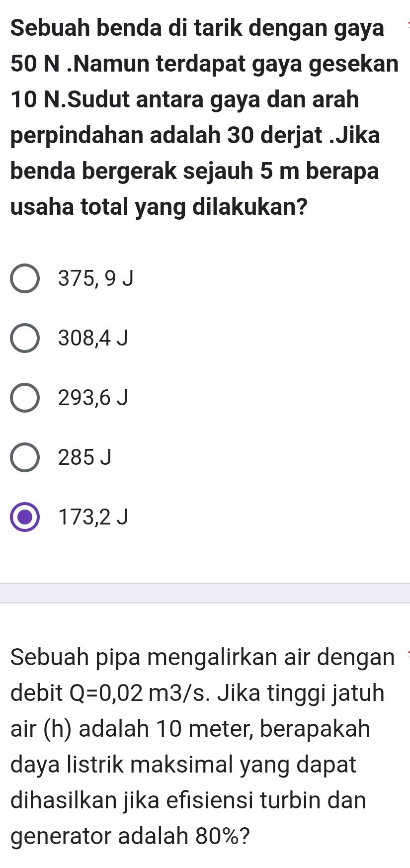Viewport: 410px width, 868px height.
Task: Click the lavender divider between the questions
Action: 205,593
